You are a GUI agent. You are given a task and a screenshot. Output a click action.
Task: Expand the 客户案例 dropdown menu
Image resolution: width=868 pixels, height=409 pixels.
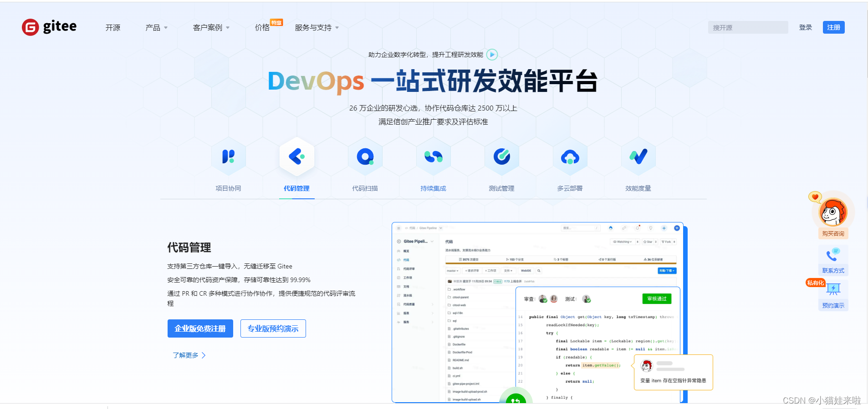click(x=211, y=28)
